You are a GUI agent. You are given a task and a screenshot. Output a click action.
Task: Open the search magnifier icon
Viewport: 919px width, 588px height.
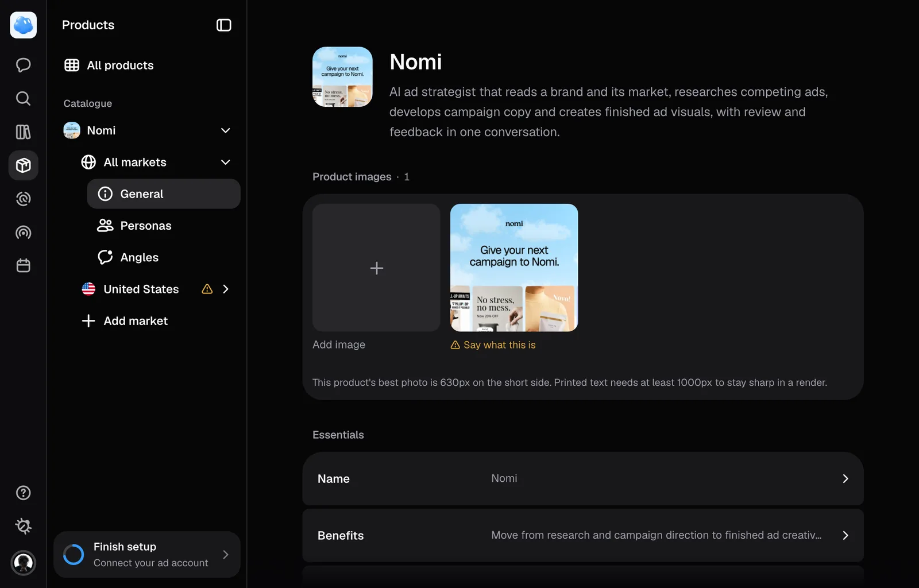[23, 98]
